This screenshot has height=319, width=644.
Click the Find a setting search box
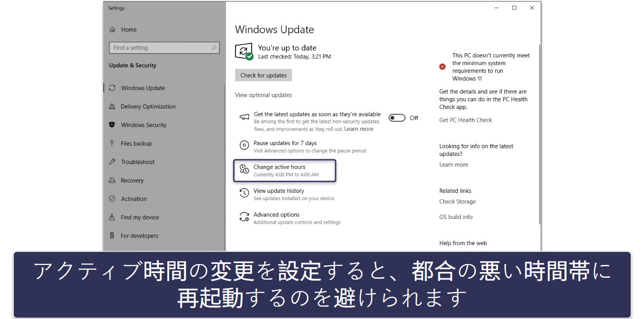pyautogui.click(x=164, y=48)
